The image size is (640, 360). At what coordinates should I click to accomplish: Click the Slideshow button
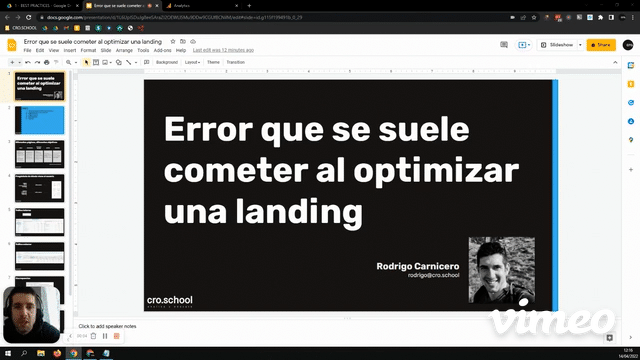[x=557, y=45]
